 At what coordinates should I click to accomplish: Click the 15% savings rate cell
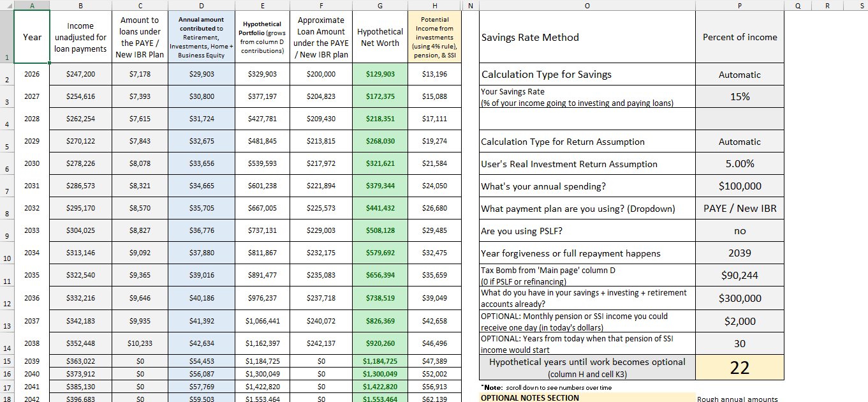[739, 97]
